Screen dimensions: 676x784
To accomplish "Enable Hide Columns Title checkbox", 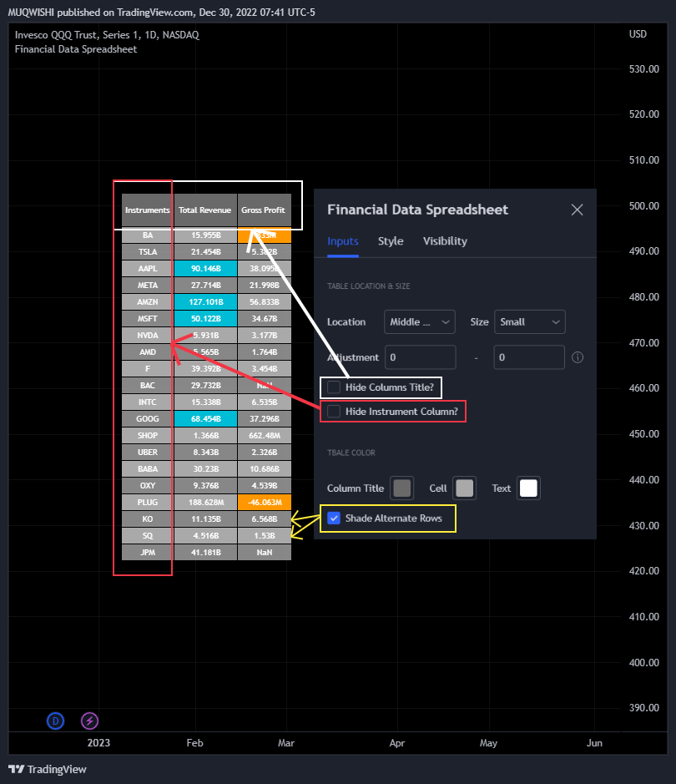I will tap(334, 387).
